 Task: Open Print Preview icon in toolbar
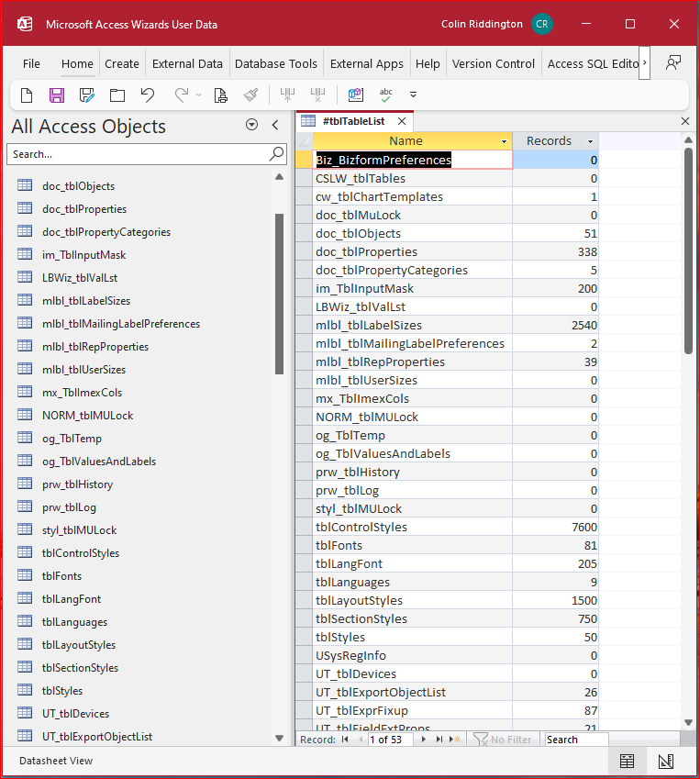tap(220, 95)
